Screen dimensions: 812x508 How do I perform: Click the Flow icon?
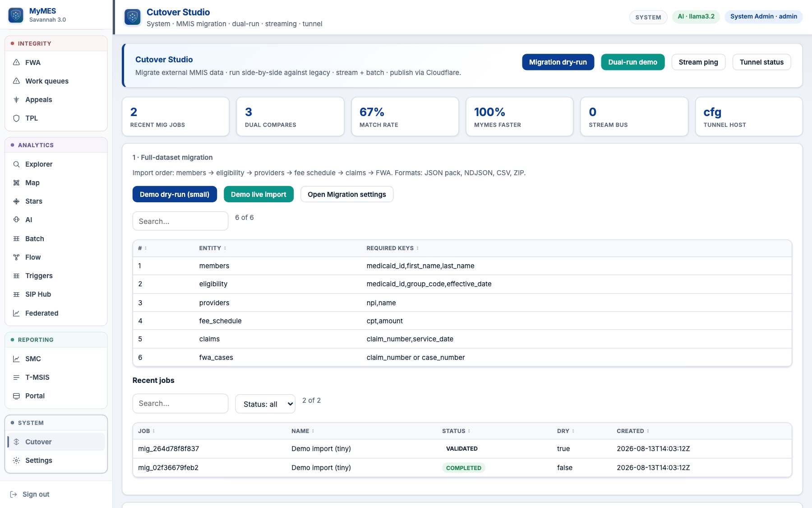pyautogui.click(x=16, y=257)
